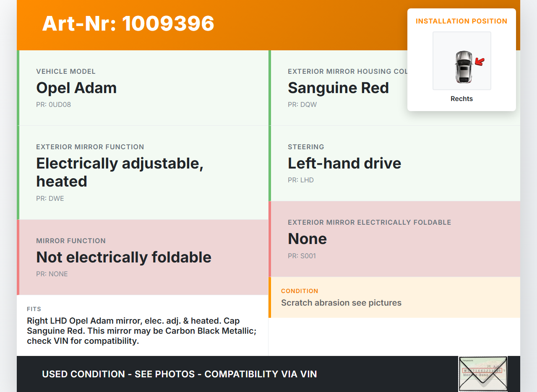Click the electrically foldable None value
Image resolution: width=537 pixels, height=392 pixels.
[x=307, y=239]
